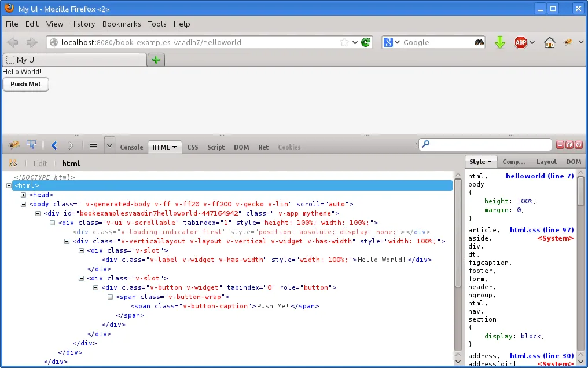Screen dimensions: 588x368
Task: Open Firebug options via the bug icon
Action: pyautogui.click(x=14, y=145)
